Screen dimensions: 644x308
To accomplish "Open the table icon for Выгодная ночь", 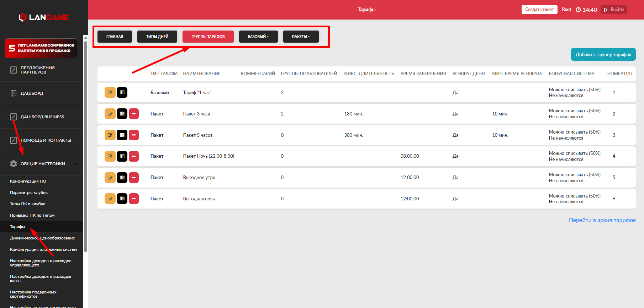I will pyautogui.click(x=122, y=199).
